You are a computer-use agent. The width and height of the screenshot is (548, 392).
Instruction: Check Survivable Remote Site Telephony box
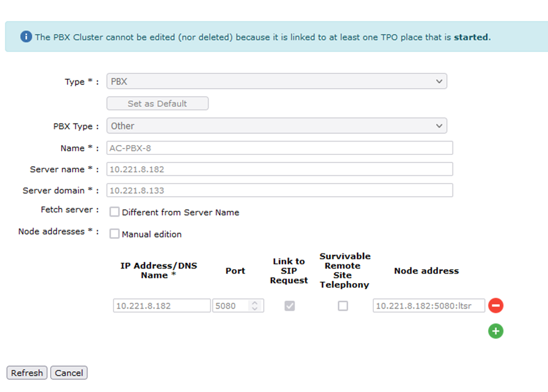click(343, 306)
